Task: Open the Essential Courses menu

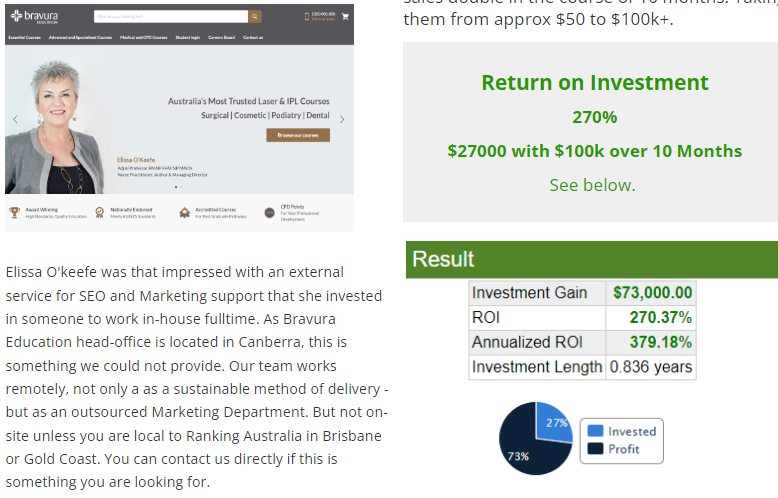Action: coord(23,37)
